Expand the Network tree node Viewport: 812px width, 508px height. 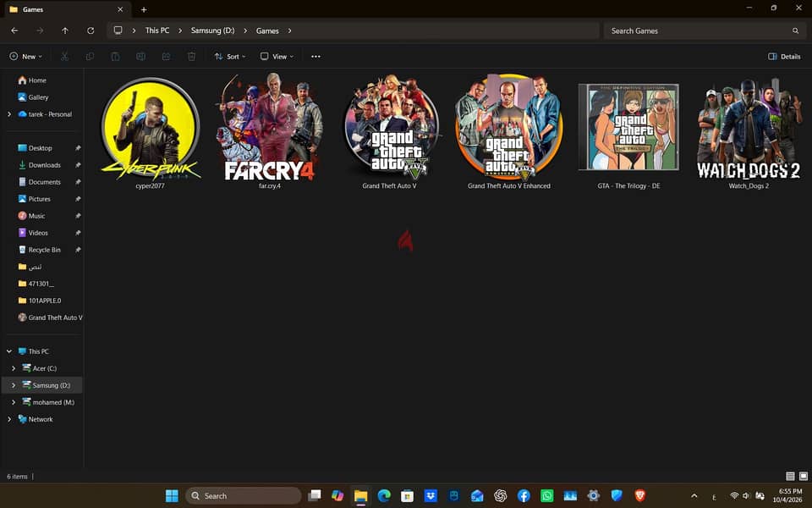(x=8, y=419)
